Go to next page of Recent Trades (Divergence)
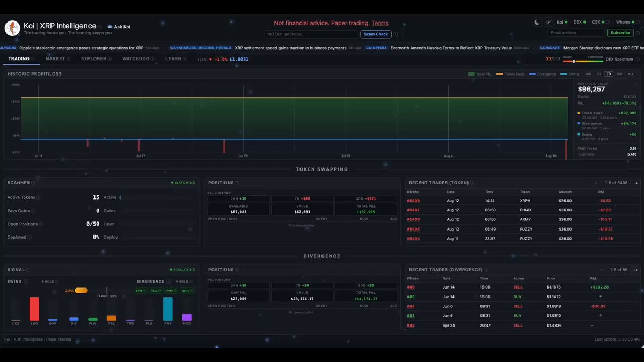The image size is (644, 362). [x=635, y=270]
